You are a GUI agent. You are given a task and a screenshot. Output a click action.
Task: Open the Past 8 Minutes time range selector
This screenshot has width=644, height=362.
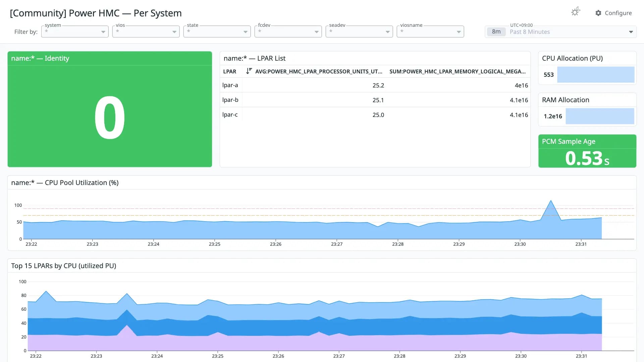point(560,32)
